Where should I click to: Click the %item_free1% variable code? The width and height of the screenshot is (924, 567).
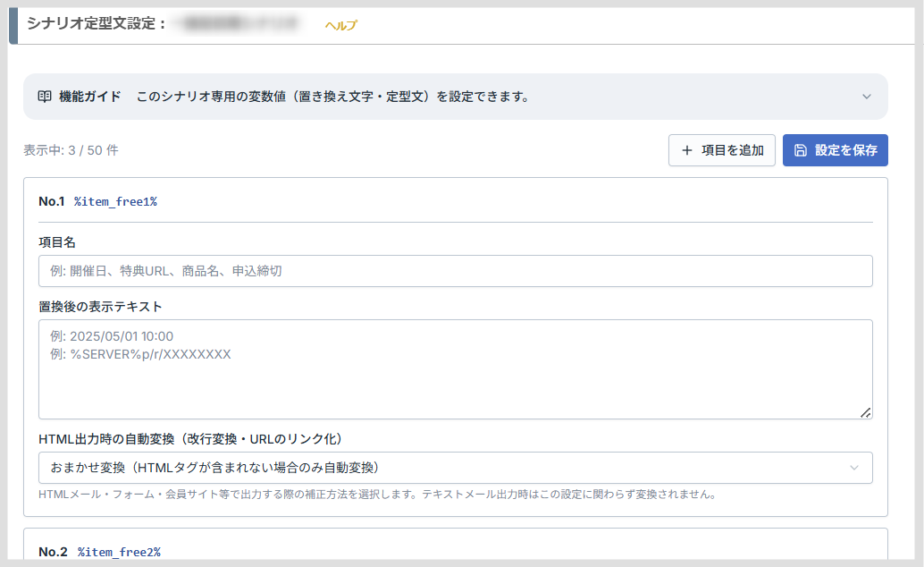pyautogui.click(x=115, y=202)
